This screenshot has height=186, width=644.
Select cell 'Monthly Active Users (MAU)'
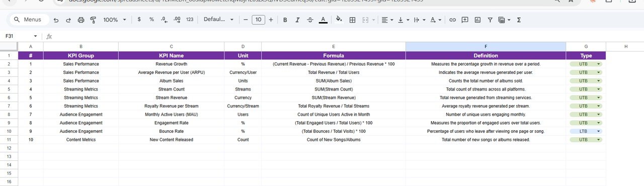[x=171, y=115]
